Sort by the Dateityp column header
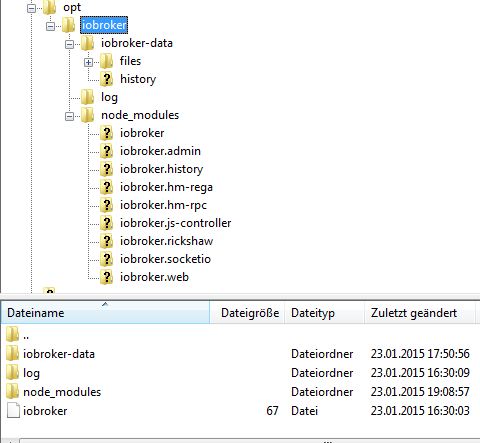The image size is (480, 443). click(325, 312)
